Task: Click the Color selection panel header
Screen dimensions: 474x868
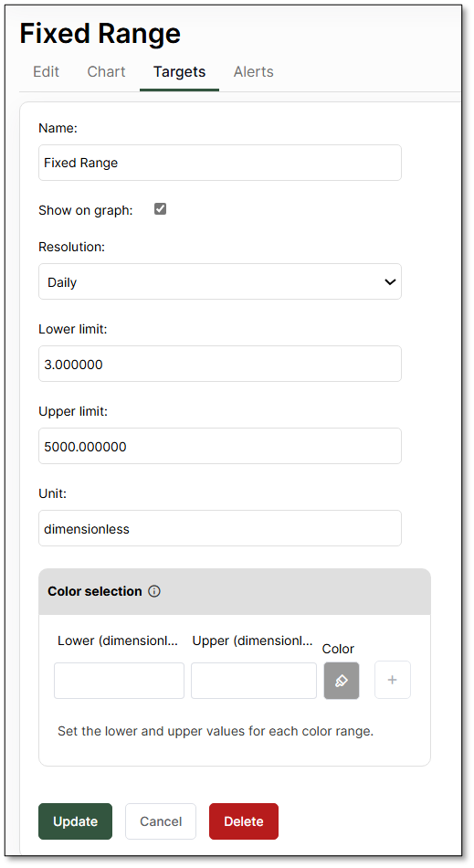Action: tap(235, 592)
